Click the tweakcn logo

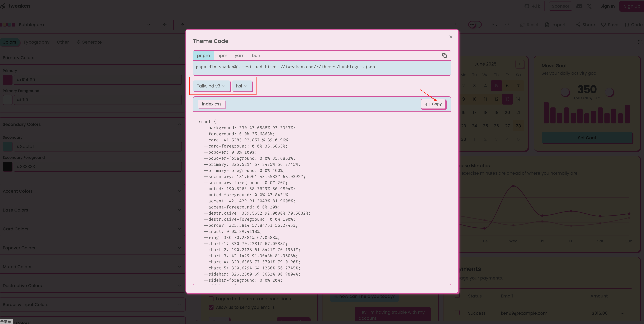point(15,6)
